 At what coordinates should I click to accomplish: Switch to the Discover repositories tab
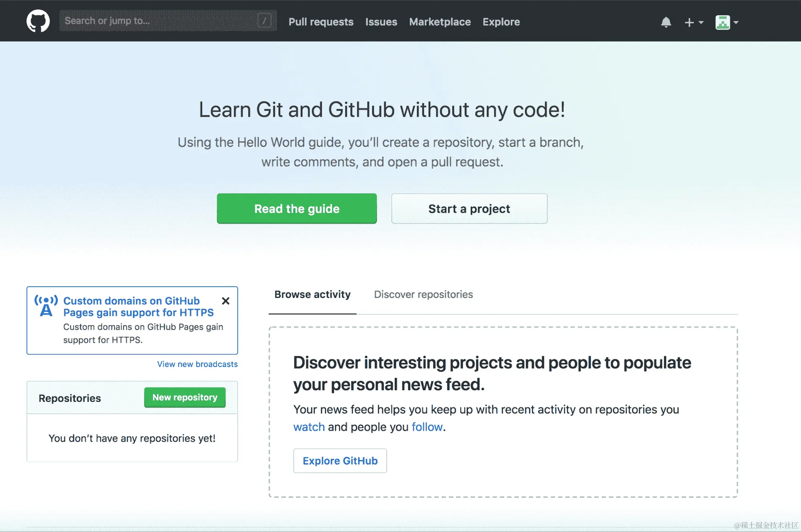pyautogui.click(x=423, y=294)
